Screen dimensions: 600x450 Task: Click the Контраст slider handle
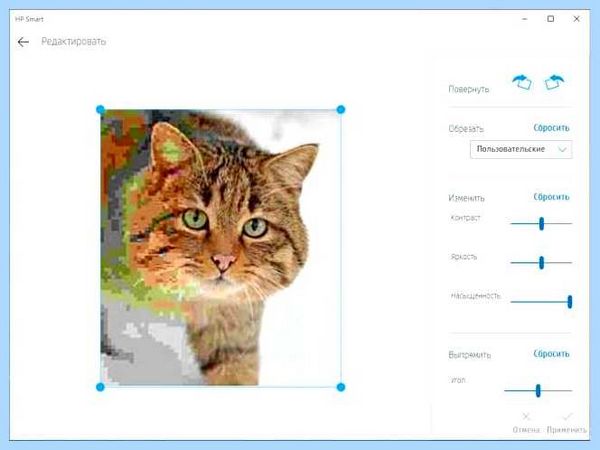pyautogui.click(x=541, y=224)
